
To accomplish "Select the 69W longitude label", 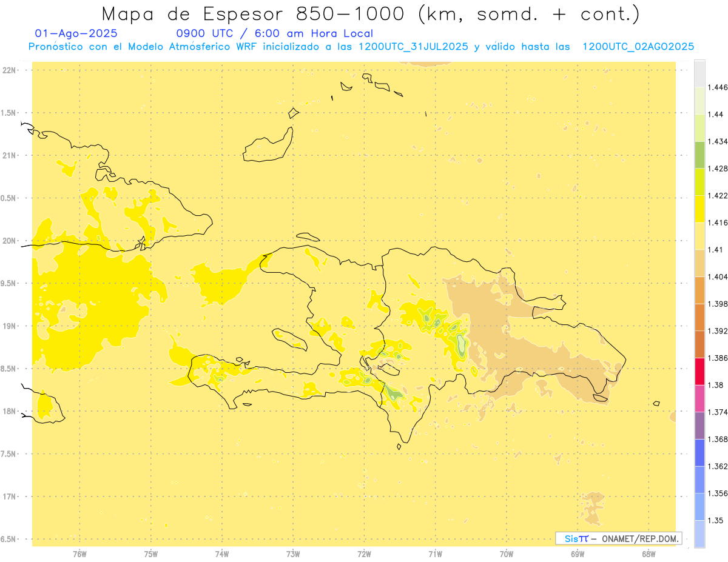I will coord(578,554).
